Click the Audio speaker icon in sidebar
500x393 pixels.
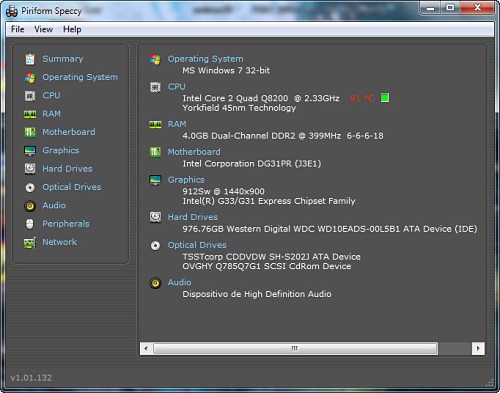click(30, 206)
